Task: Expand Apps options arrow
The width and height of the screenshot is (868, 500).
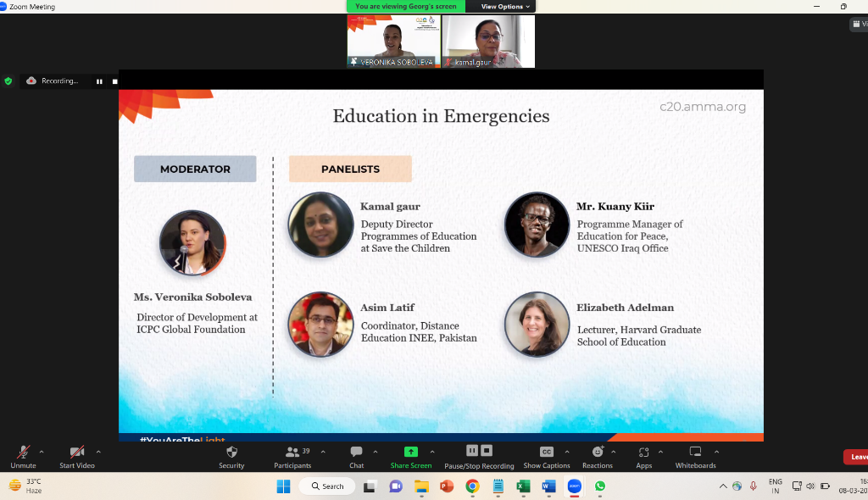Action: [660, 452]
